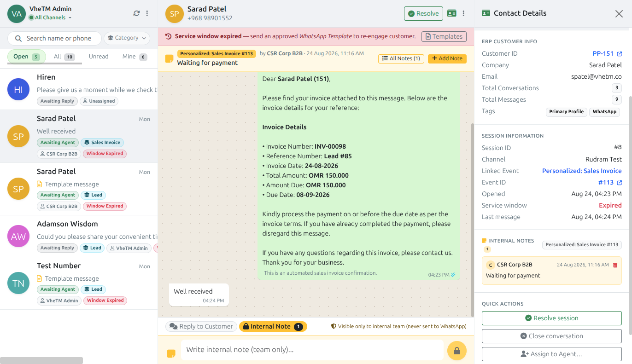Open Templates from expired window banner
The height and width of the screenshot is (364, 632).
pos(444,36)
